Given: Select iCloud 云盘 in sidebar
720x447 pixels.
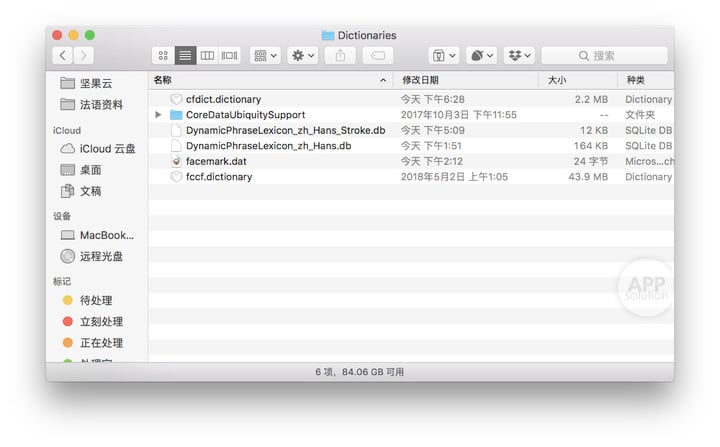Looking at the screenshot, I should 98,149.
